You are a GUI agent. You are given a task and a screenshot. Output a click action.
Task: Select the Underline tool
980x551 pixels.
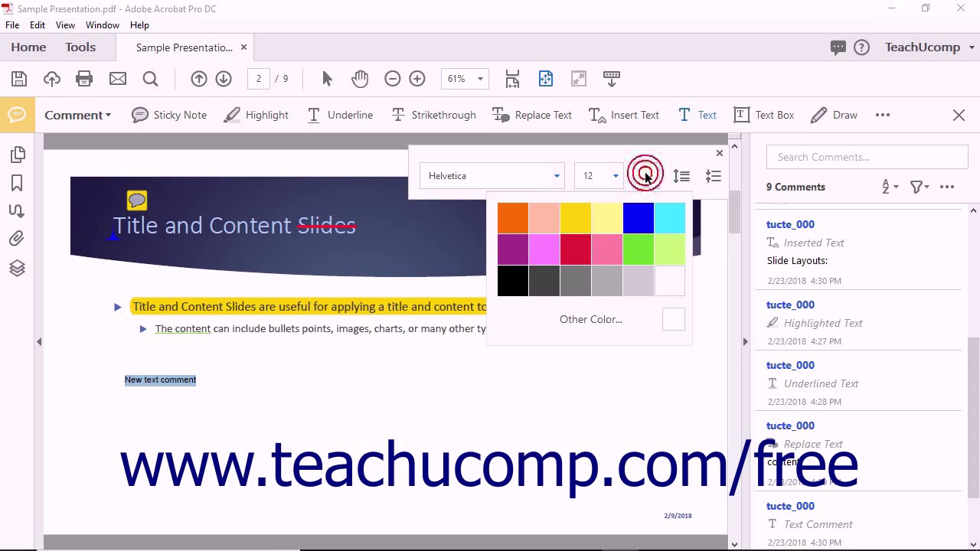click(340, 115)
